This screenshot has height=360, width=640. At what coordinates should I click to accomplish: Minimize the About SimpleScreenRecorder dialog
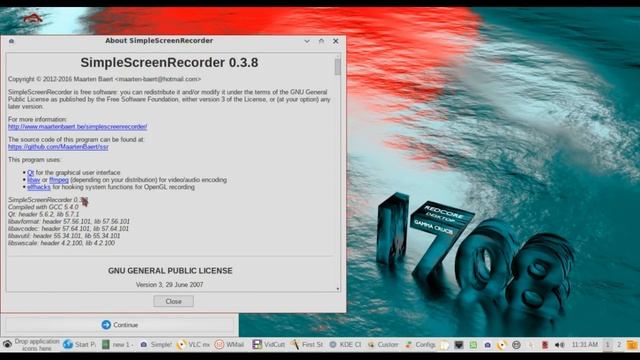307,41
